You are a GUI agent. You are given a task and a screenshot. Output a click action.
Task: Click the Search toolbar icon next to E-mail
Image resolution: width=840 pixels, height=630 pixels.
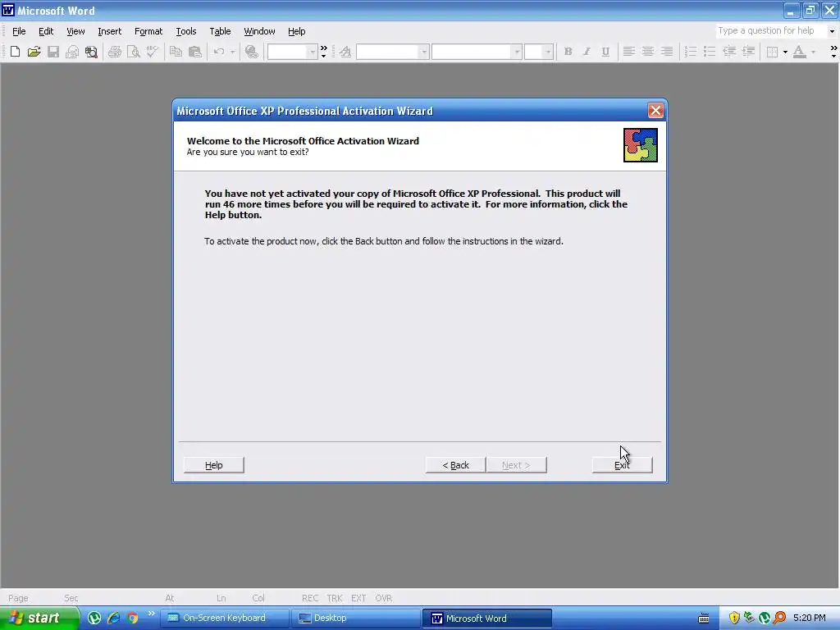click(x=91, y=52)
